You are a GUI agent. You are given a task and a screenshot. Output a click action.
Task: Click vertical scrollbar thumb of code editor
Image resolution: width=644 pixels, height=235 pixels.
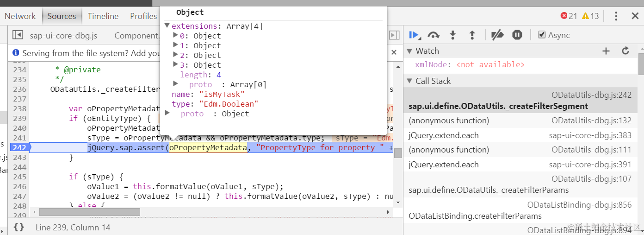(x=397, y=153)
